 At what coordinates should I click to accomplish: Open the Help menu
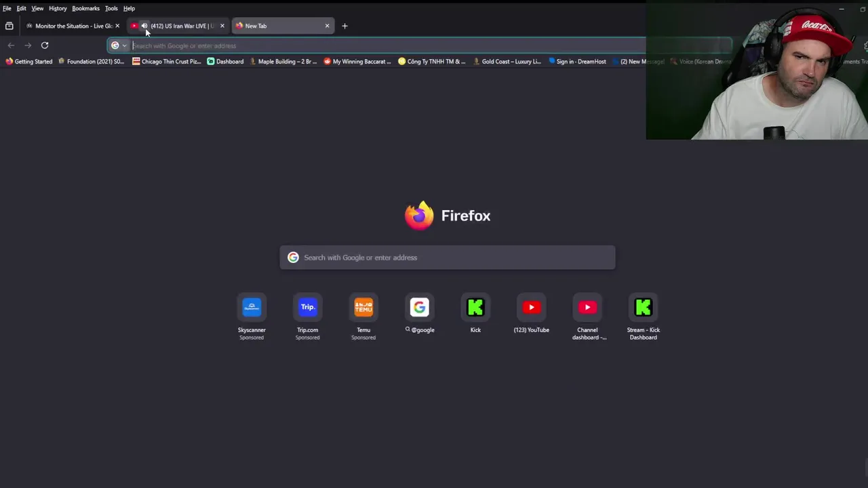[x=129, y=8]
